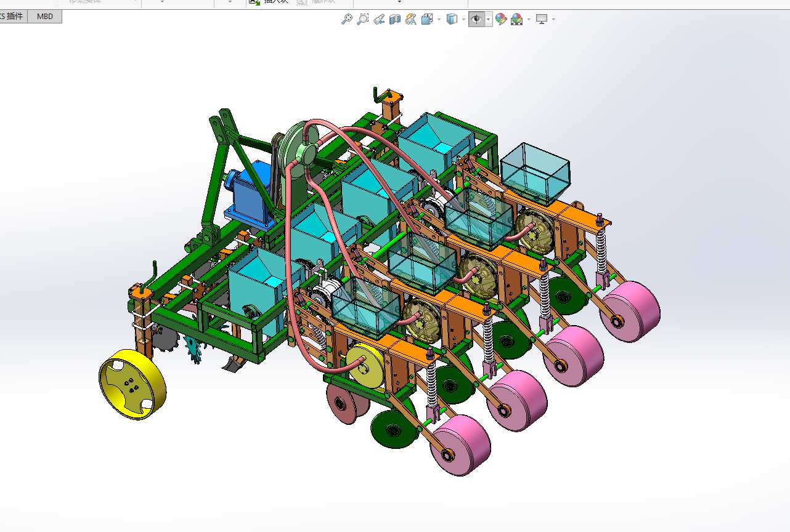Screen dimensions: 790x532
Task: Toggle the Hide/Show Items eye button
Action: tap(476, 19)
